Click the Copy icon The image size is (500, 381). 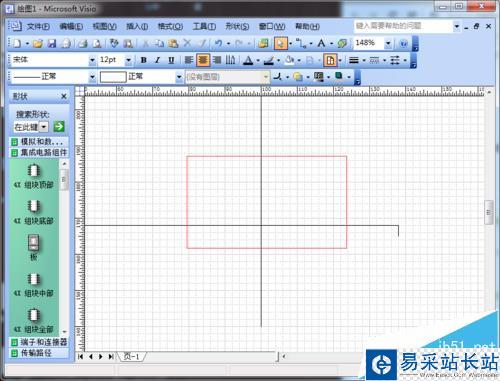point(159,43)
